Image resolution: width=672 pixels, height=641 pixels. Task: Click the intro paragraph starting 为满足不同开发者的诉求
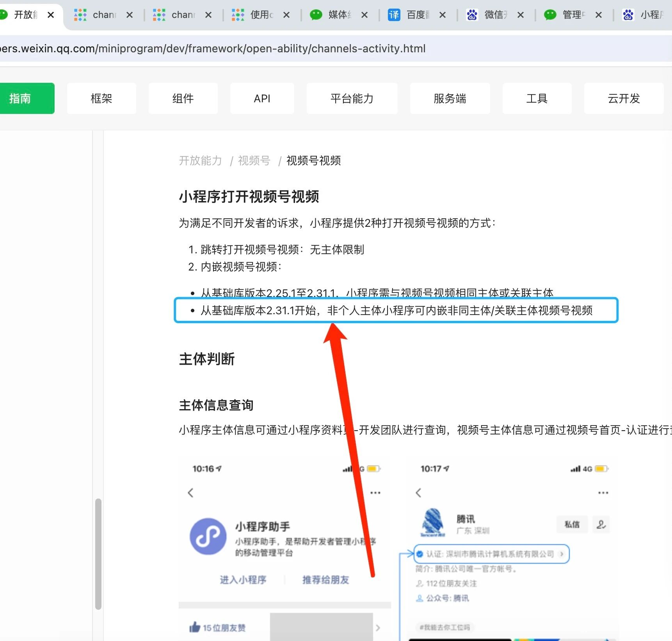[338, 223]
